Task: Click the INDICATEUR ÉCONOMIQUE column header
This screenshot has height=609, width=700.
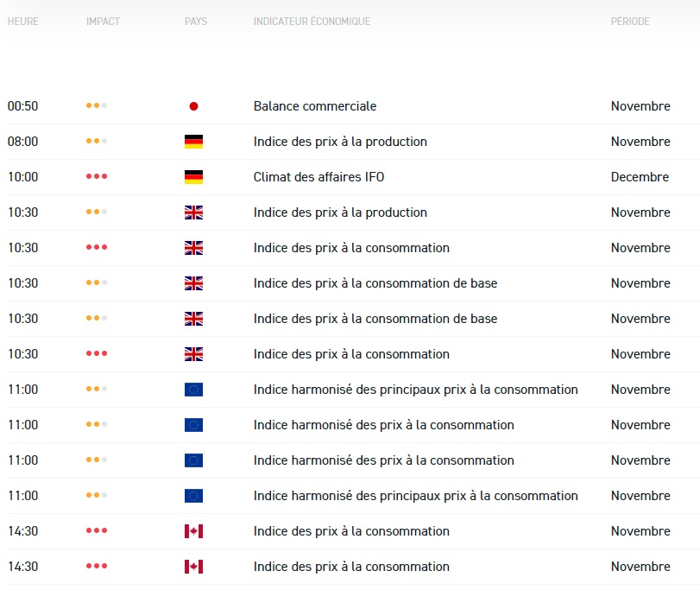Action: [x=312, y=22]
